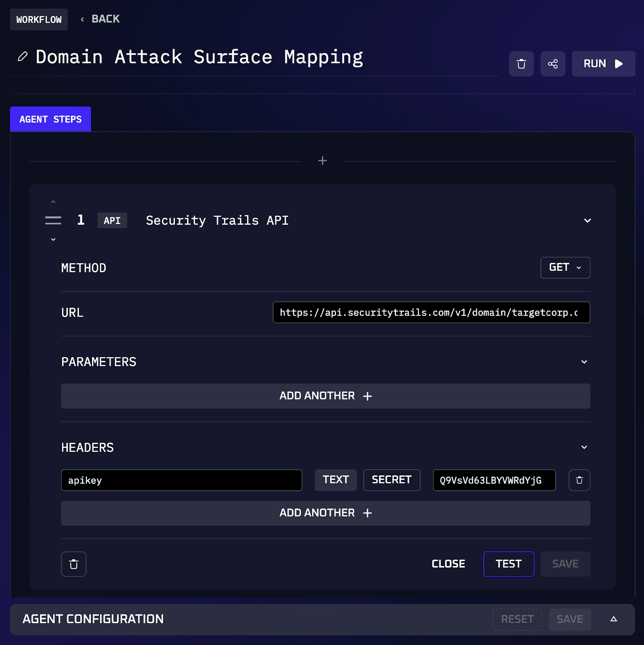Add another header

tap(326, 513)
